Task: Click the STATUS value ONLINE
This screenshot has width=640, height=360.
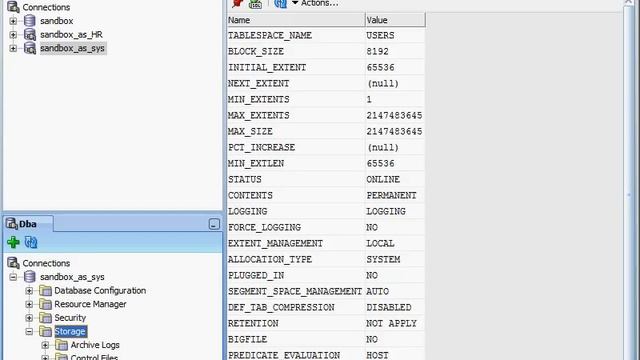Action: 395,179
